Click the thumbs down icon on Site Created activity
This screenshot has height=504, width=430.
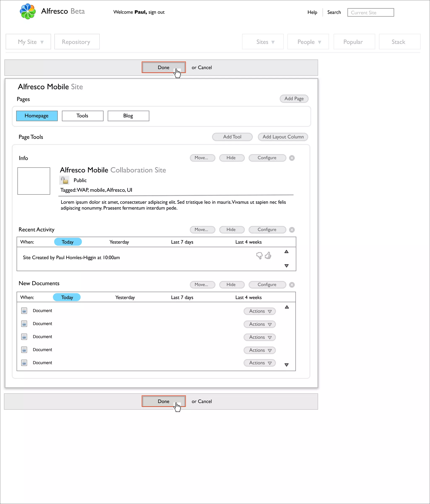coord(259,255)
